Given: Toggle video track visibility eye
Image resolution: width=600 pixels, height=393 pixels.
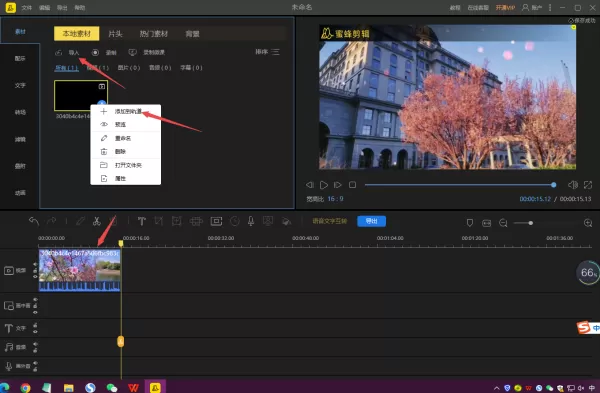Looking at the screenshot, I should 35,277.
